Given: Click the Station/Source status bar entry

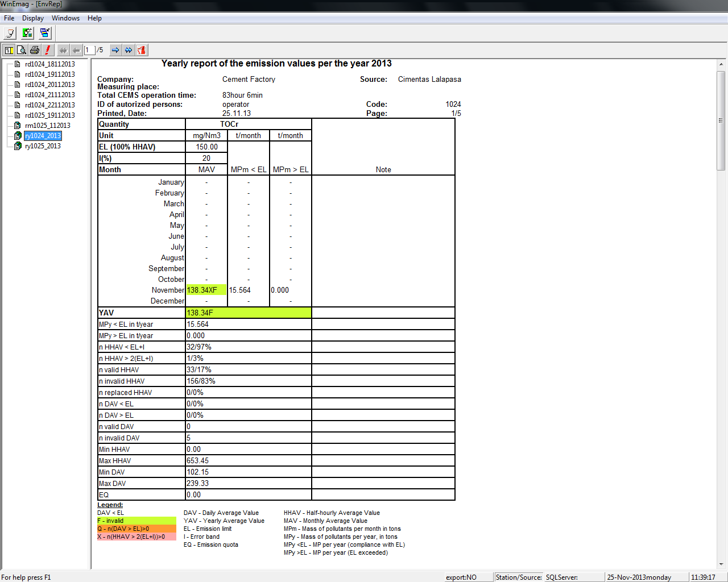Looking at the screenshot, I should [x=519, y=577].
